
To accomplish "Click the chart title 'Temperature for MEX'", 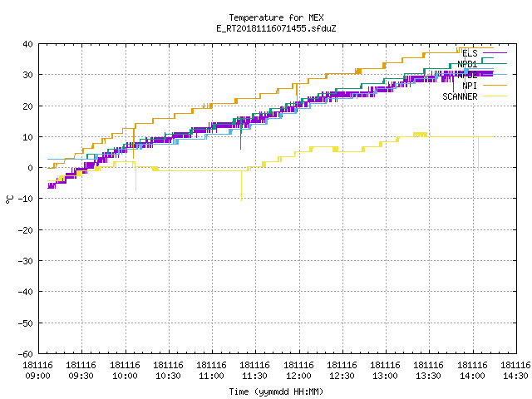I will pyautogui.click(x=276, y=17).
